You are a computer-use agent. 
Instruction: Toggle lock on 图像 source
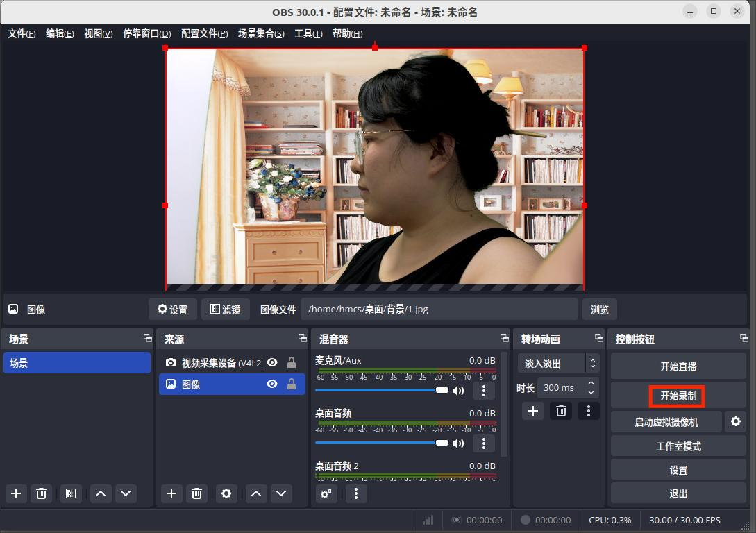click(x=291, y=384)
